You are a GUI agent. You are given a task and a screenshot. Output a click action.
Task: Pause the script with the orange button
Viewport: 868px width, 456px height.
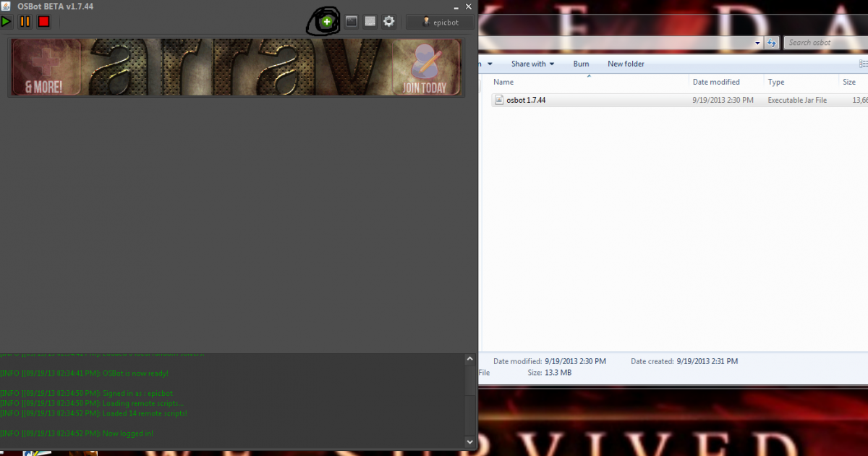25,22
